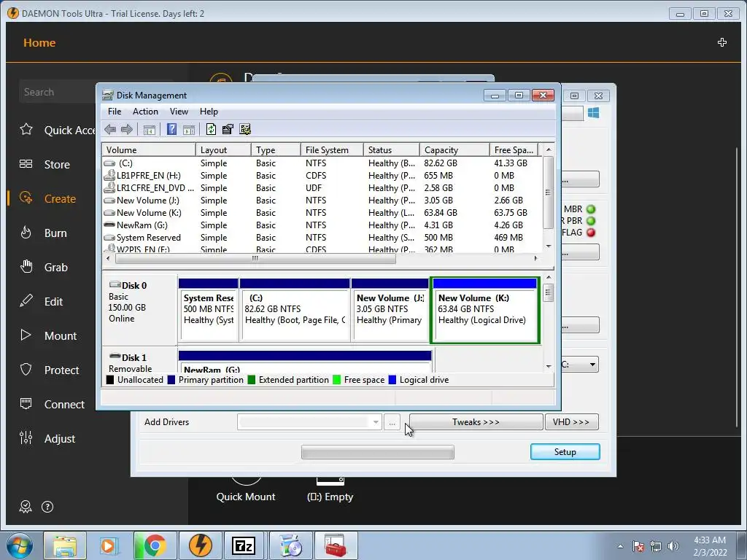The image size is (747, 560).
Task: Open the Protect section in sidebar
Action: [x=49, y=370]
